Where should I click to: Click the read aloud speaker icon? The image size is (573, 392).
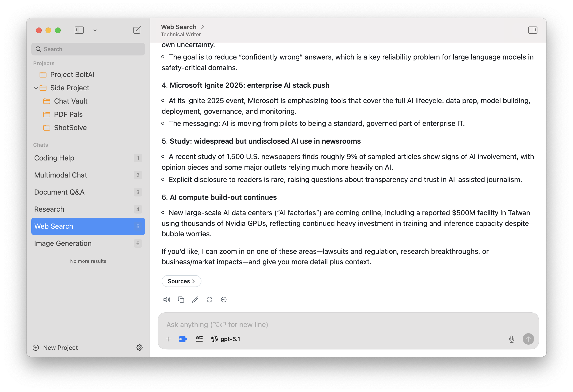pos(167,300)
